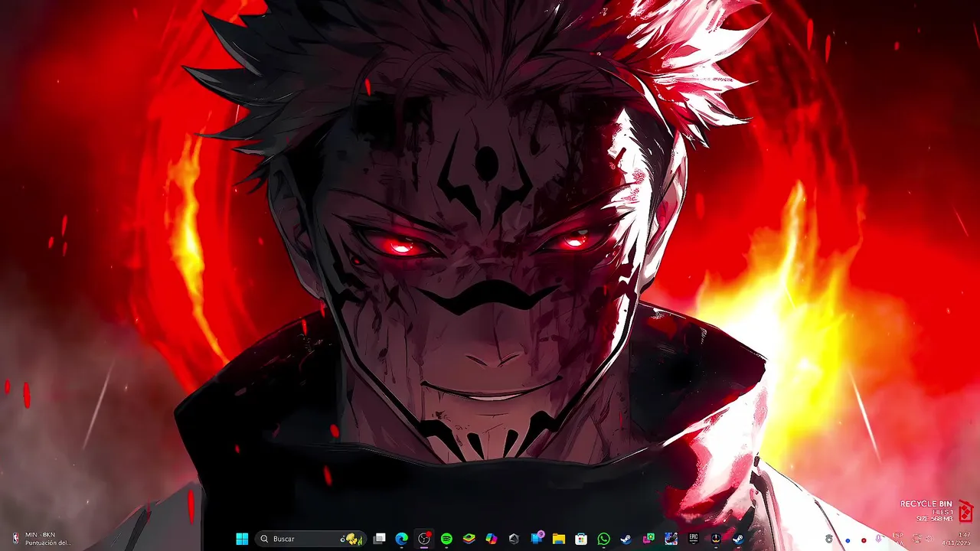Open the pink and green app icon after Steam
This screenshot has width=980, height=551.
648,539
